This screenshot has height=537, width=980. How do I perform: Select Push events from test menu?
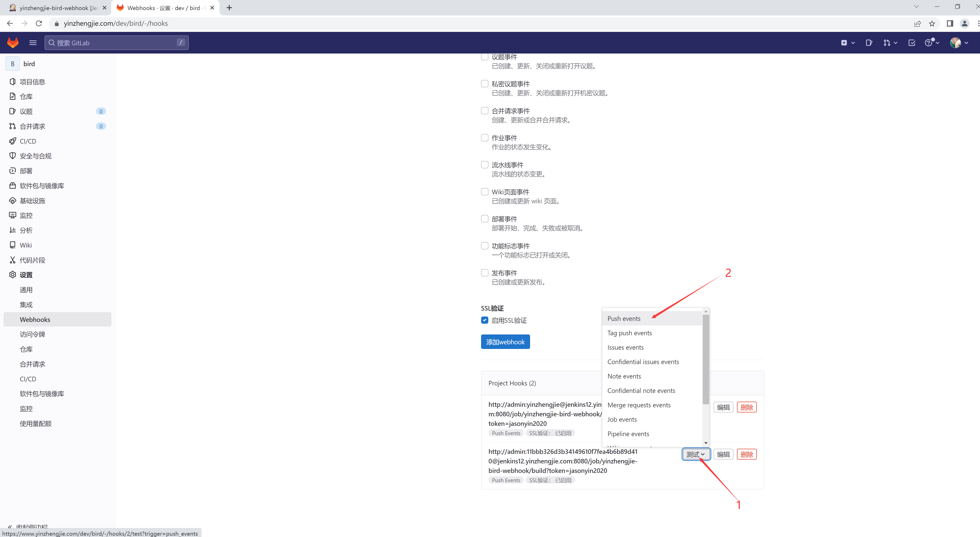pos(624,318)
